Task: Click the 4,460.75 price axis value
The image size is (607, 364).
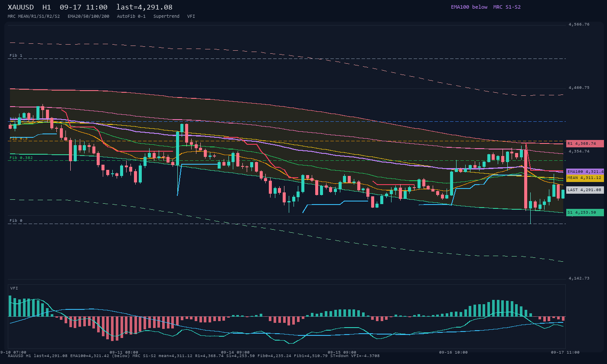Action: click(x=579, y=88)
